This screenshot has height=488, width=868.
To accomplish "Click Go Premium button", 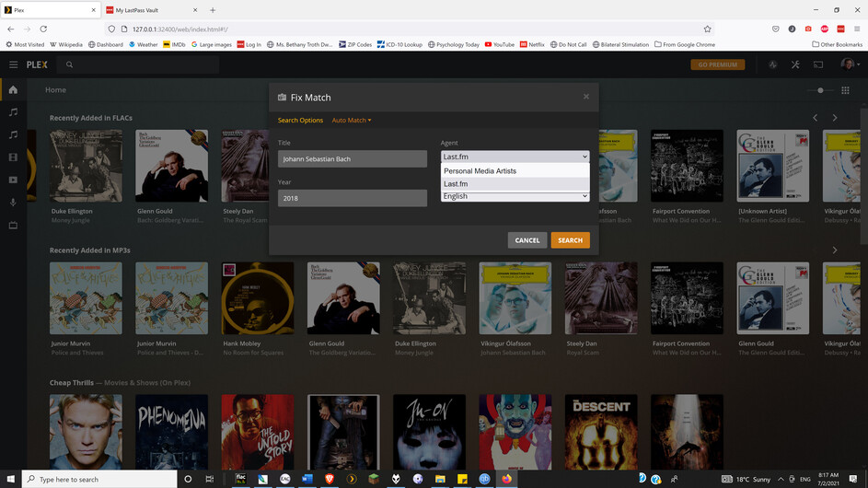I will pyautogui.click(x=717, y=64).
